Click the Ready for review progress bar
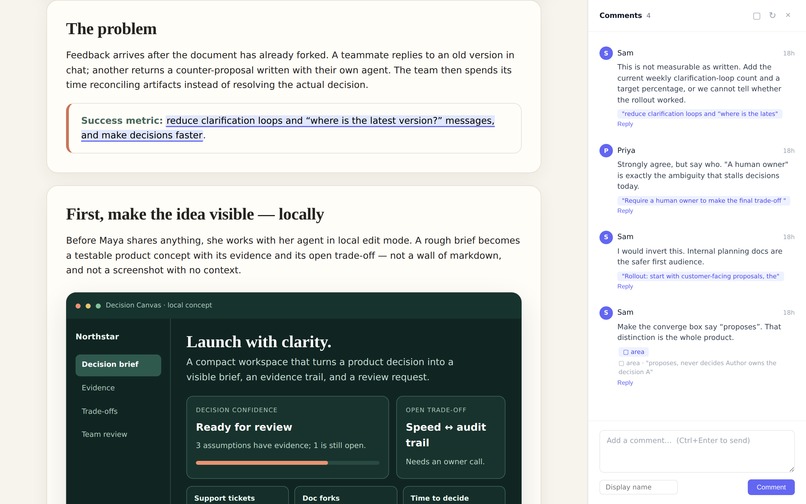This screenshot has height=504, width=806. (x=287, y=463)
